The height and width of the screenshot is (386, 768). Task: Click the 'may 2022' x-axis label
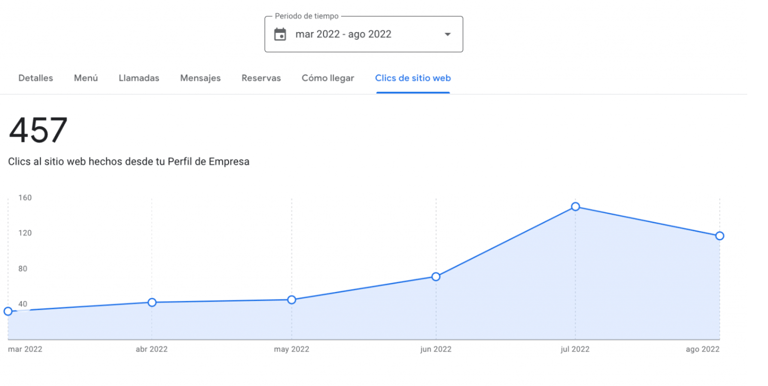(x=291, y=349)
